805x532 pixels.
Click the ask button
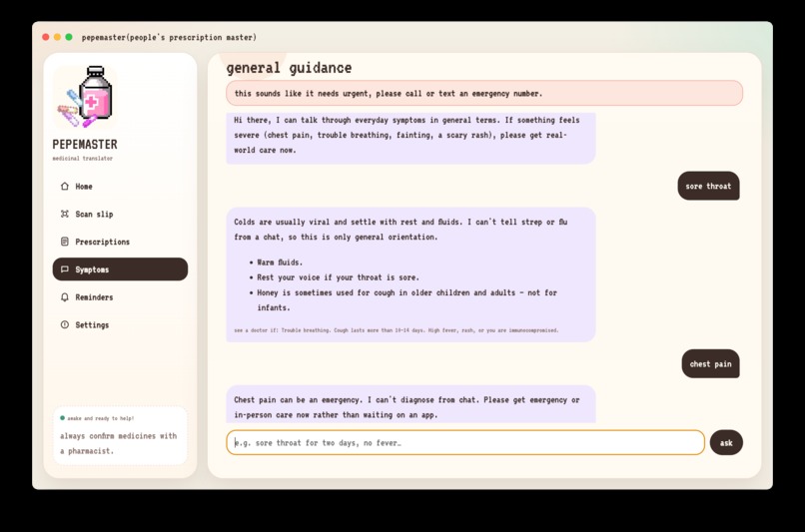point(726,443)
